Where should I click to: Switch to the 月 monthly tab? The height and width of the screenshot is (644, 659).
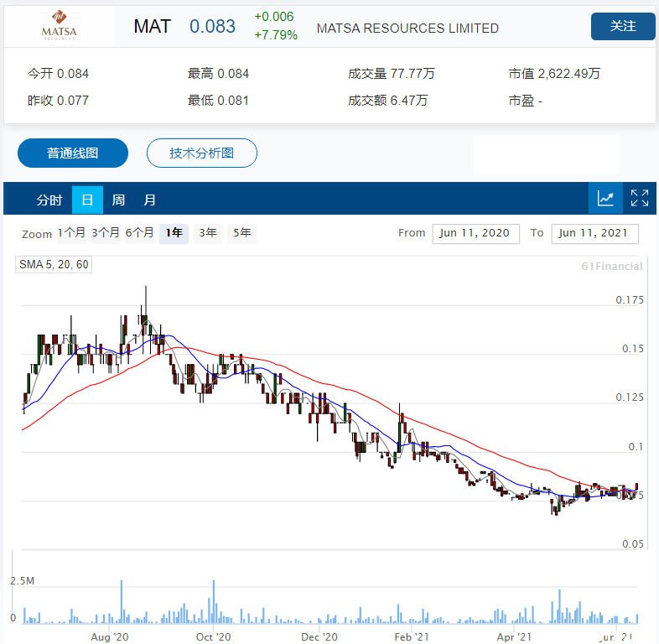pos(149,200)
